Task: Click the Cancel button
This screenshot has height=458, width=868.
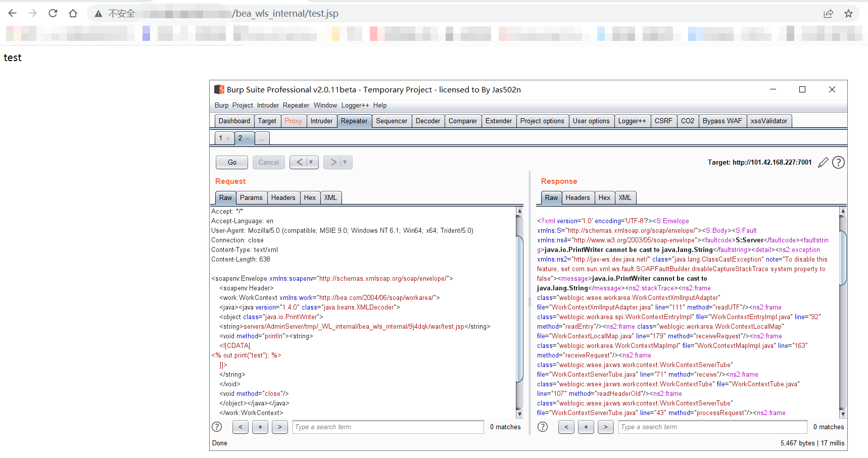Action: click(x=269, y=162)
